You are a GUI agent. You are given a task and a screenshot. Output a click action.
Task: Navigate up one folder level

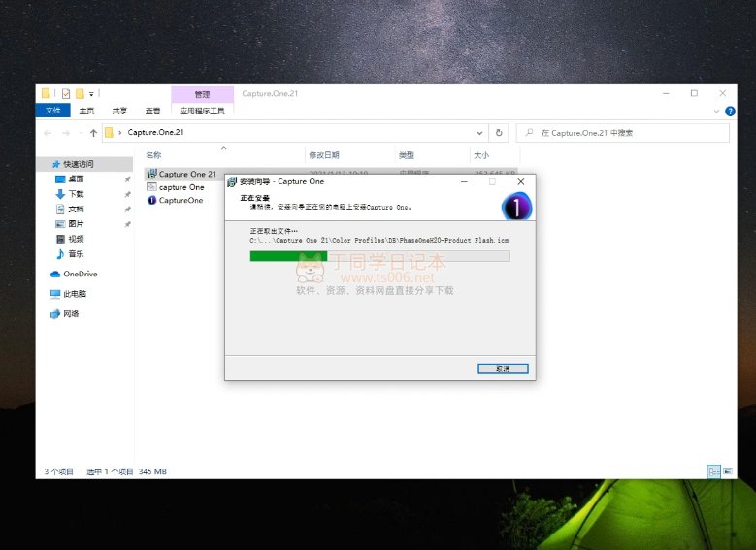click(93, 133)
